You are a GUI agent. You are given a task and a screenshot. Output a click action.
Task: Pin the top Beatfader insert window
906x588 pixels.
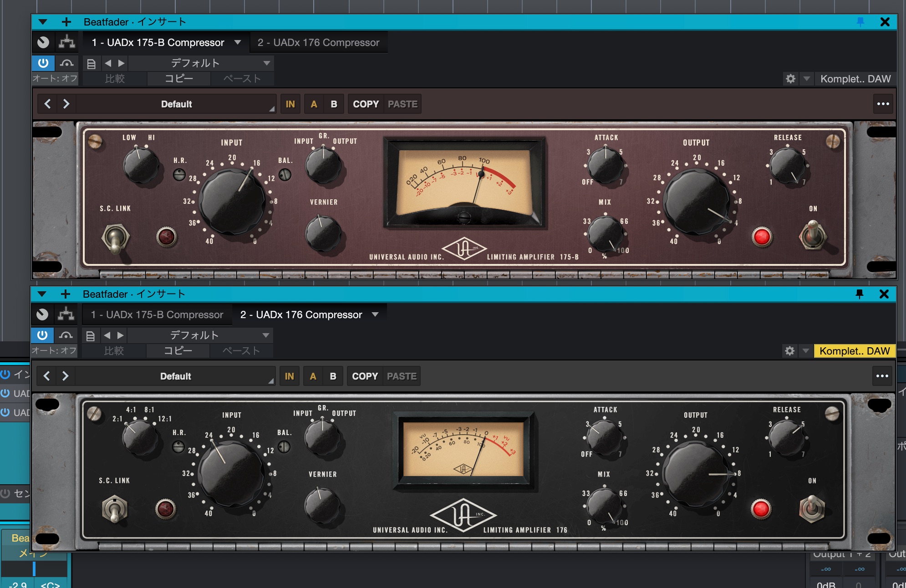860,22
